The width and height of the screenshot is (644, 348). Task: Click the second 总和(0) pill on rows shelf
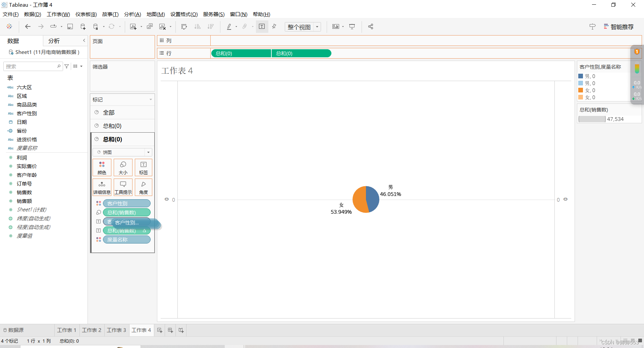(301, 53)
